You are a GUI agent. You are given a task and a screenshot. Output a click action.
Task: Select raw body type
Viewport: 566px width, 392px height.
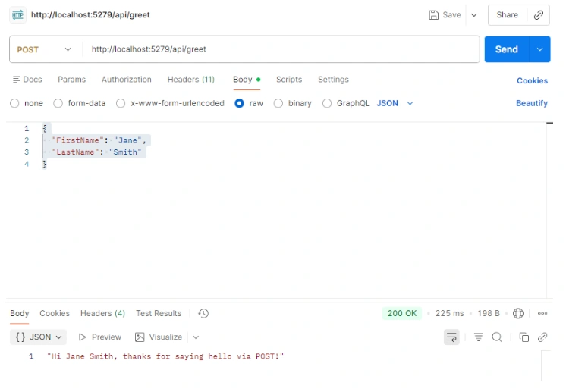(239, 104)
